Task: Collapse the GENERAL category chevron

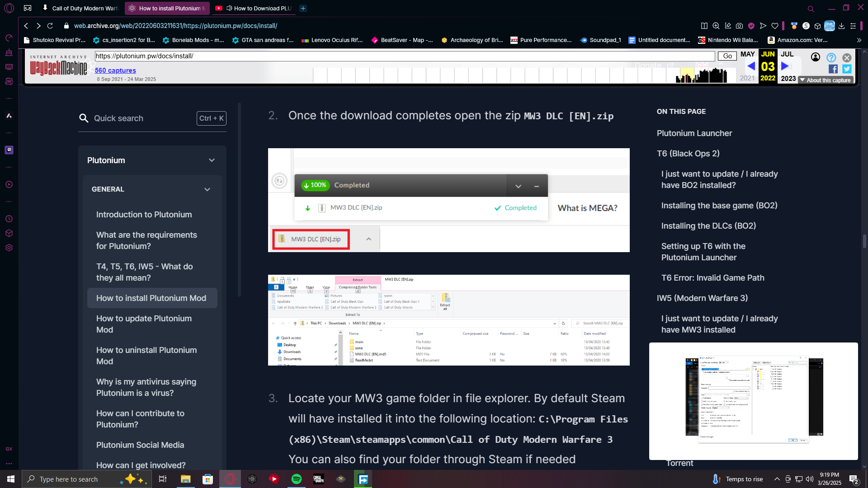Action: coord(207,189)
